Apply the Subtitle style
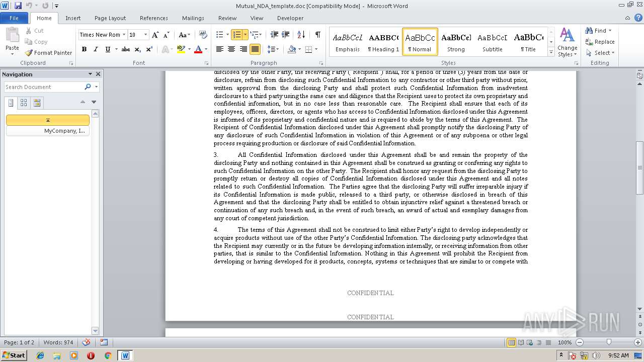The height and width of the screenshot is (362, 644). 492,42
